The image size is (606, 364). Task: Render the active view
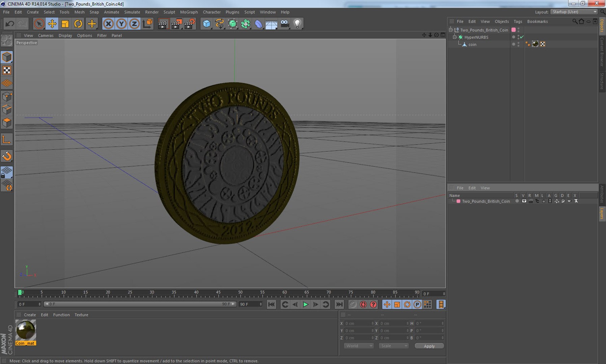pyautogui.click(x=163, y=24)
